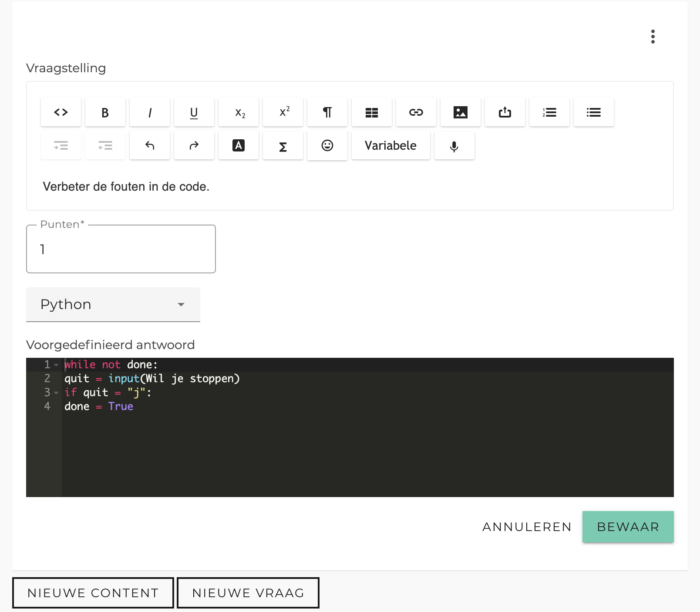This screenshot has width=700, height=612.
Task: Select line number 4 in the gutter
Action: (x=47, y=407)
